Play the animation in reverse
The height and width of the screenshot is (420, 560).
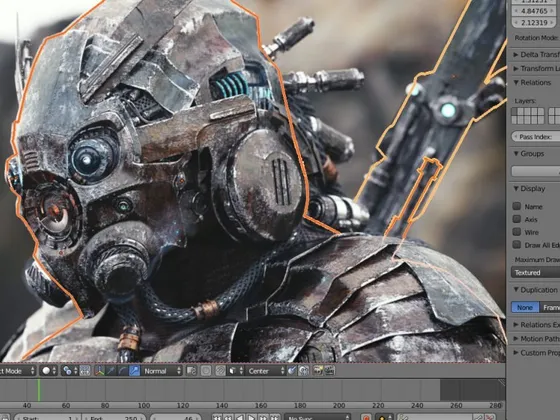[240, 418]
